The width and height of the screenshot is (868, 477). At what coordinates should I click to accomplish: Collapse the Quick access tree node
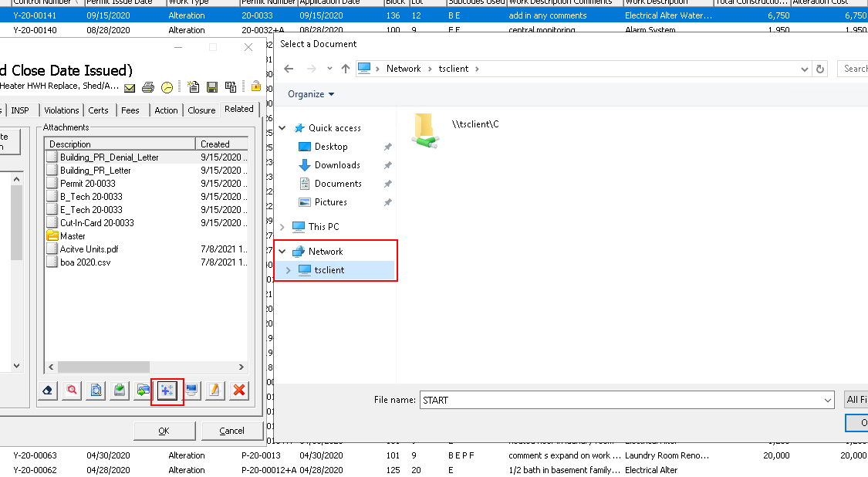click(x=282, y=128)
